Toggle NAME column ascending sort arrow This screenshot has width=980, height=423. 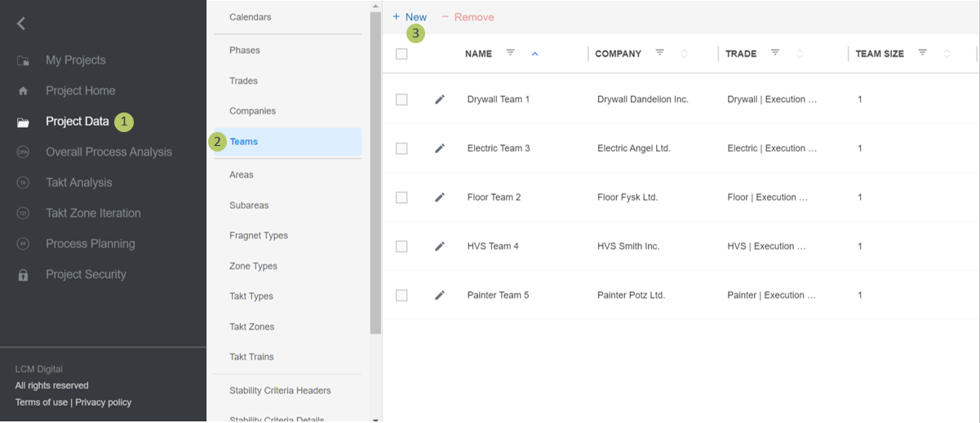pos(535,54)
